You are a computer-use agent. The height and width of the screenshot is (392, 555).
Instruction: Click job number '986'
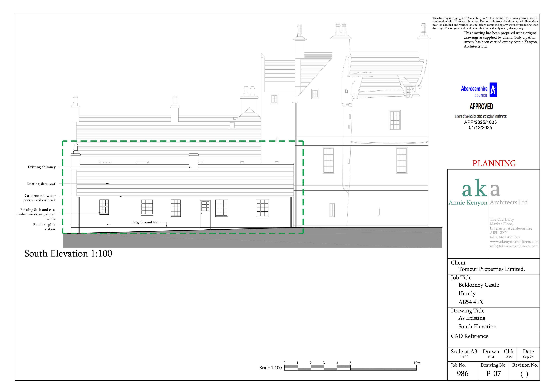tap(463, 374)
